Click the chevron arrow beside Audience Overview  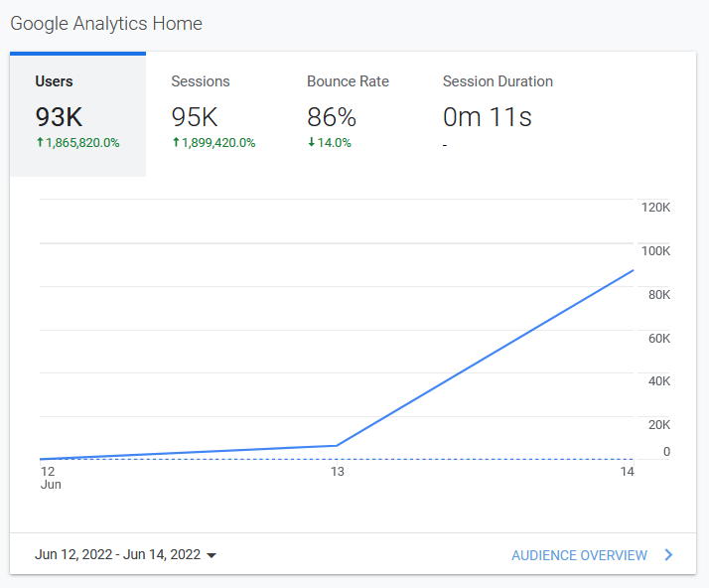(x=668, y=555)
